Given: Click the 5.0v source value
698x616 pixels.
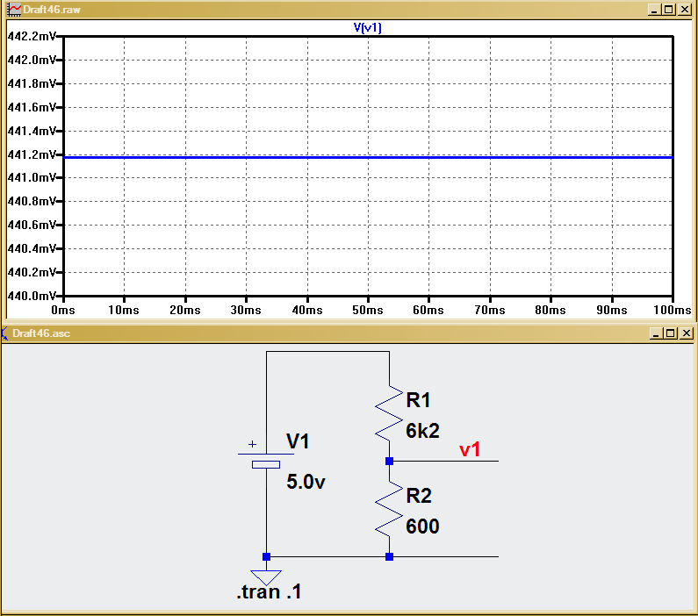Looking at the screenshot, I should click(x=306, y=482).
